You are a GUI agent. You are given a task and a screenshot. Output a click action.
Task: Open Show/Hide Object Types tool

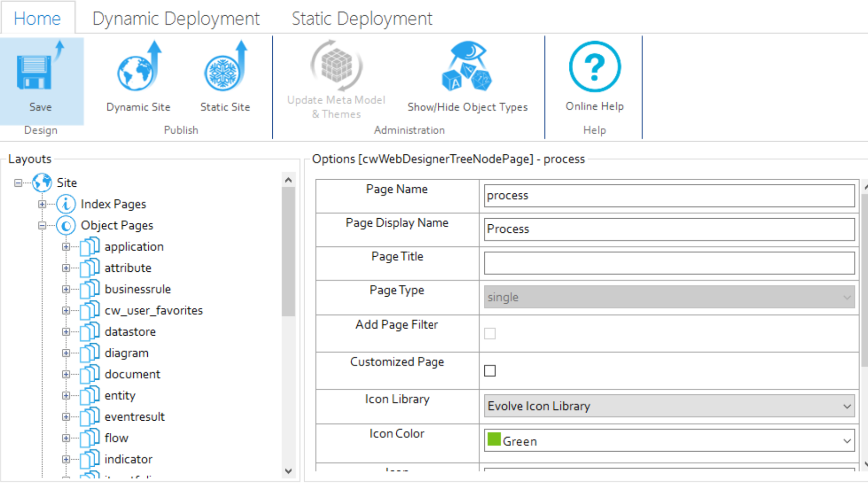tap(467, 68)
